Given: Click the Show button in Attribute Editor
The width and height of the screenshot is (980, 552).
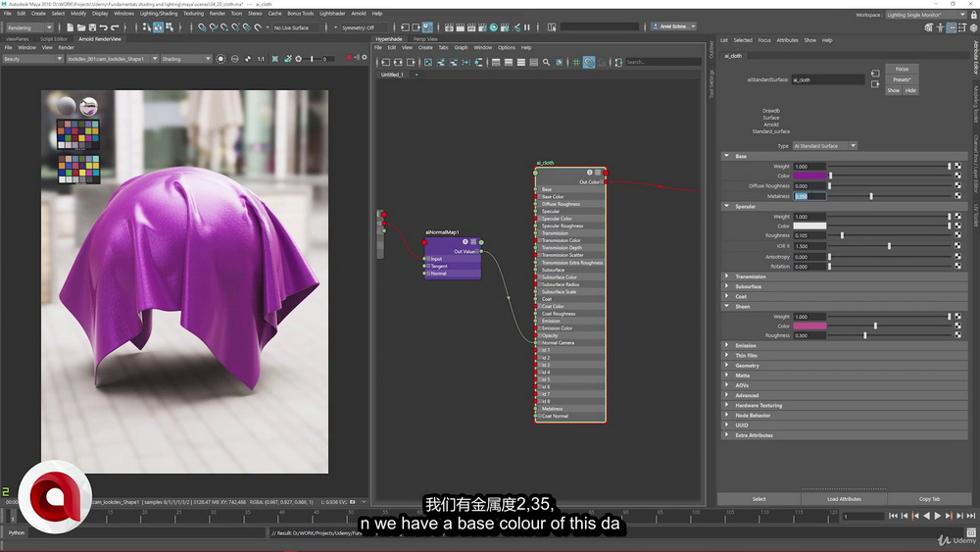Looking at the screenshot, I should (x=894, y=90).
